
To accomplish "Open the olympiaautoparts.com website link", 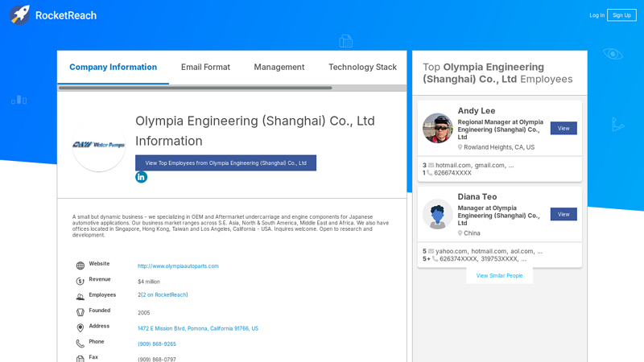I will click(178, 266).
